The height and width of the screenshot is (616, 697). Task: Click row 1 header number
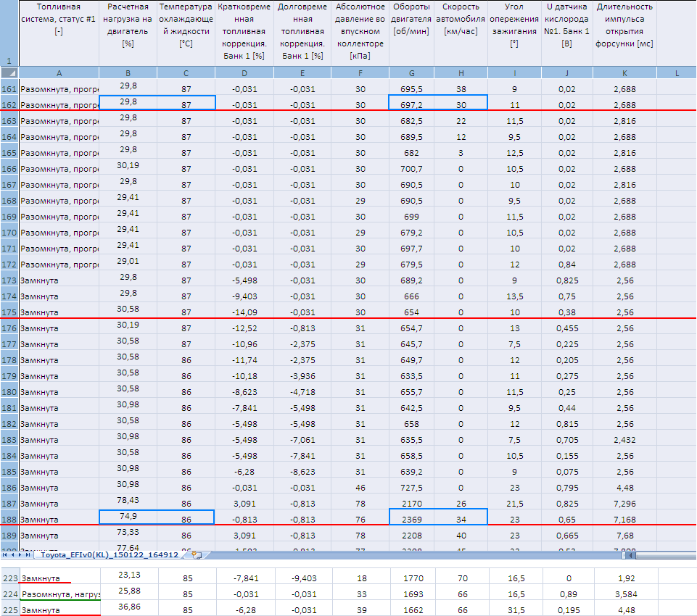coord(9,61)
